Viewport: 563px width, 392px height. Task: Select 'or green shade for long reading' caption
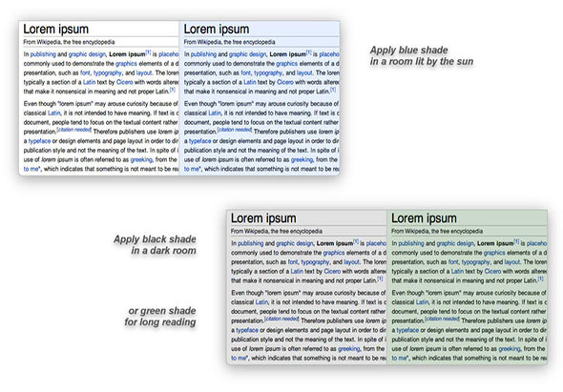click(x=160, y=317)
